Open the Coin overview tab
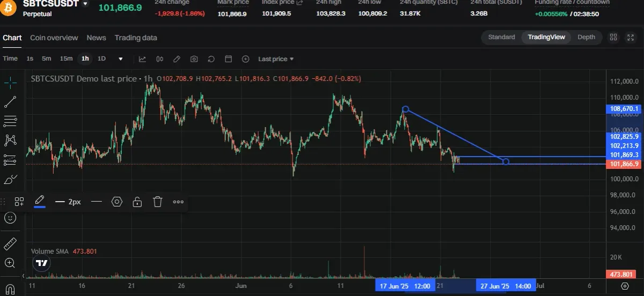Screen dimensions: 644x296 [54, 38]
